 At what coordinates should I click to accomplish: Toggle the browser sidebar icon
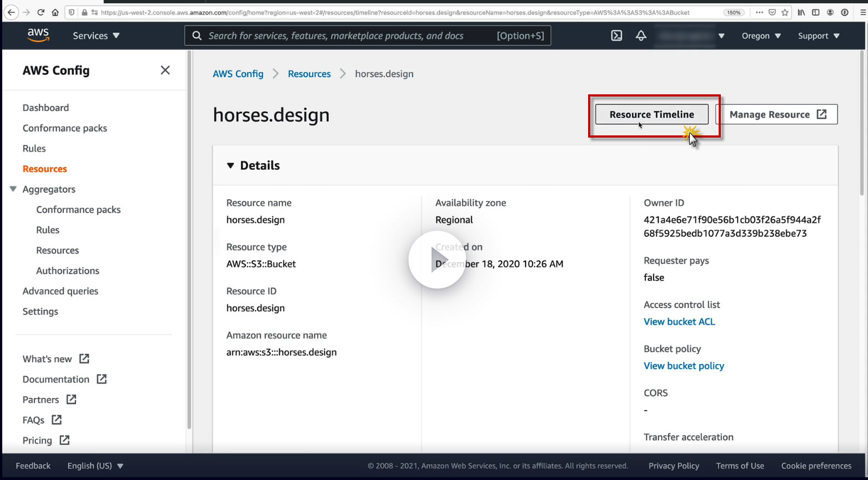click(816, 12)
